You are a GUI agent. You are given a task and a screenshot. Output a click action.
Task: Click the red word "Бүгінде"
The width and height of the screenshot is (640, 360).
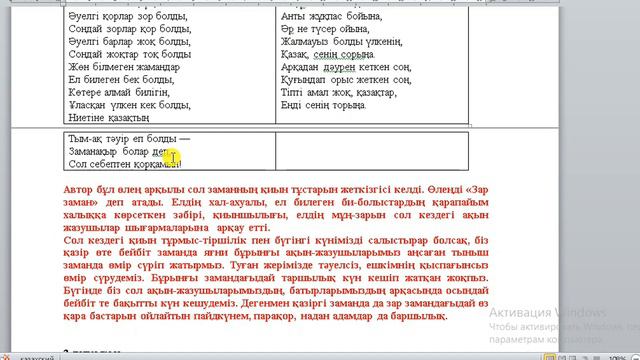pos(82,291)
